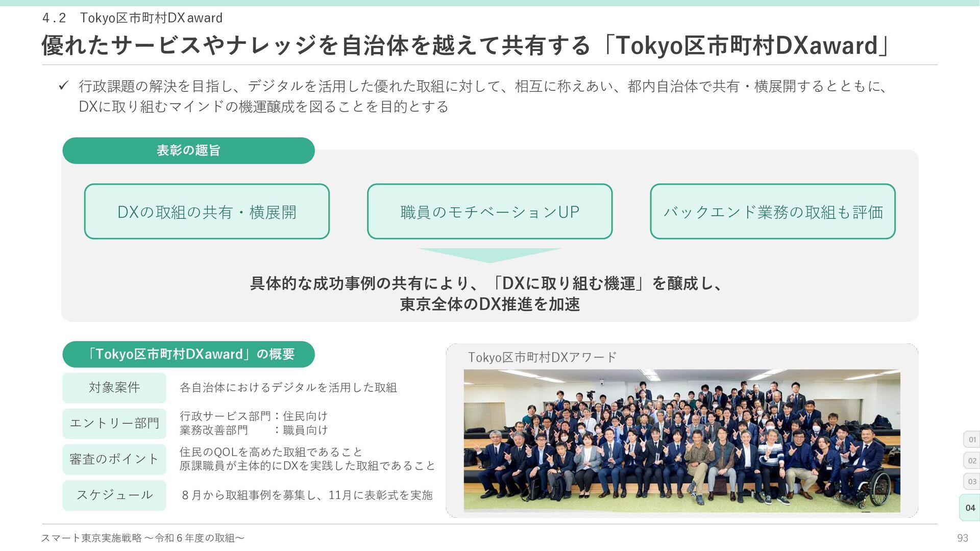Click the スケジュール label cell

click(x=114, y=495)
